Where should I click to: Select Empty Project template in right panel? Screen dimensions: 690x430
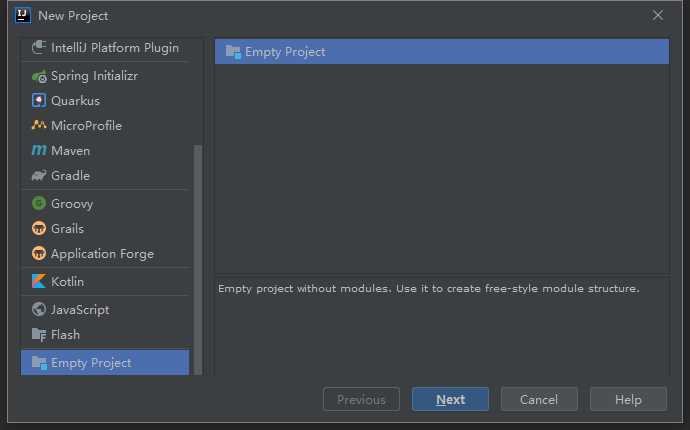pos(285,52)
